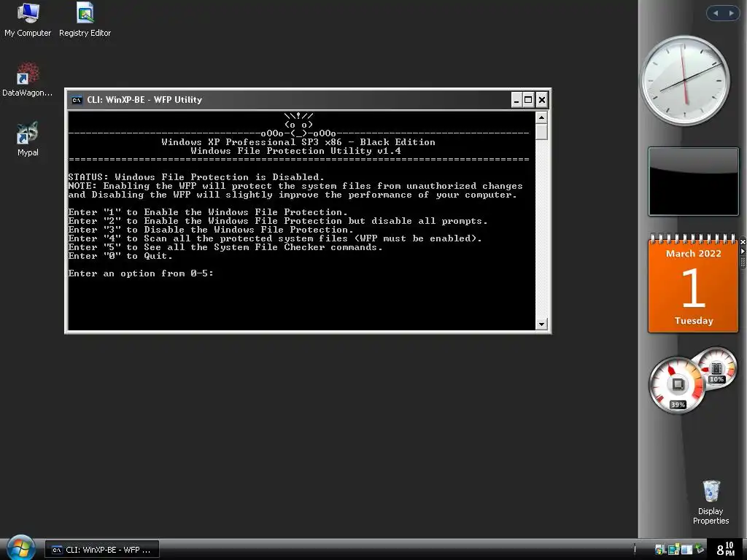Click the line "Enter "4" to Scan all the protected system files"
747x560 pixels.
[x=275, y=238]
